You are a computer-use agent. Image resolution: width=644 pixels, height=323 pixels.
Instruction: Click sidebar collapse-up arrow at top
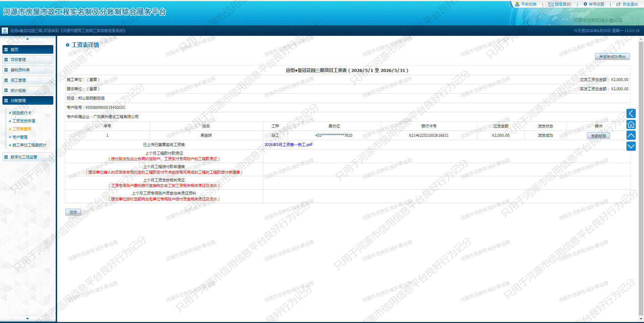(28, 39)
